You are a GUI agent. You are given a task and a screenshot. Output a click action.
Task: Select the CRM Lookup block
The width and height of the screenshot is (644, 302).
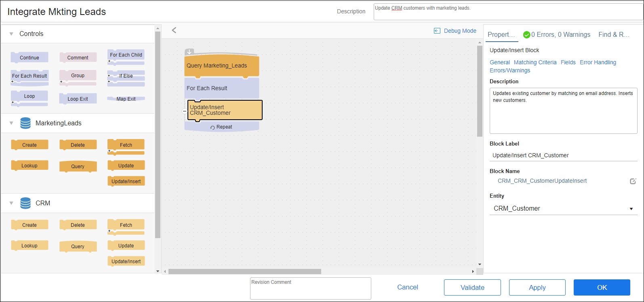(29, 246)
